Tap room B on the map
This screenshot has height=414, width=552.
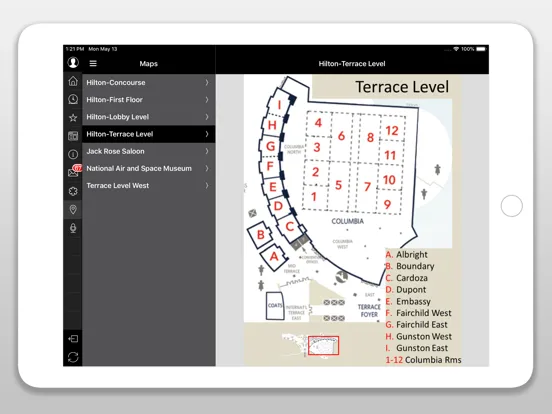click(261, 235)
